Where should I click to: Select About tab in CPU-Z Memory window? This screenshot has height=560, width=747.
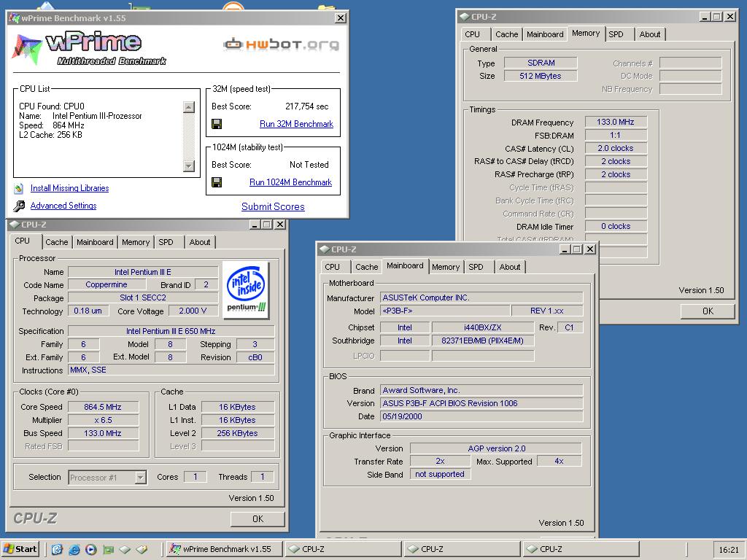[x=650, y=34]
